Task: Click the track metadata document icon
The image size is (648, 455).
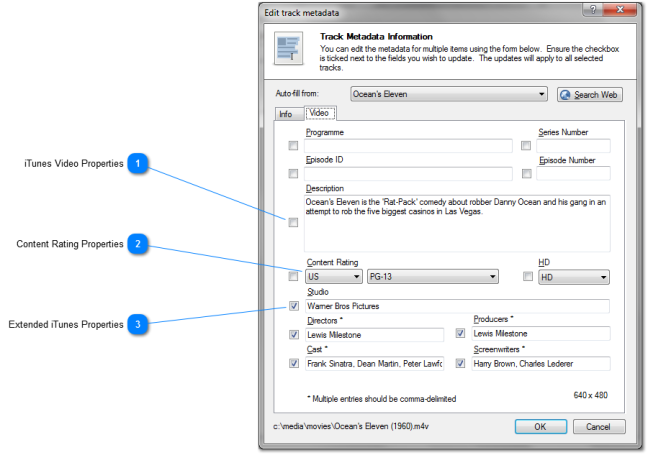Action: pyautogui.click(x=288, y=51)
